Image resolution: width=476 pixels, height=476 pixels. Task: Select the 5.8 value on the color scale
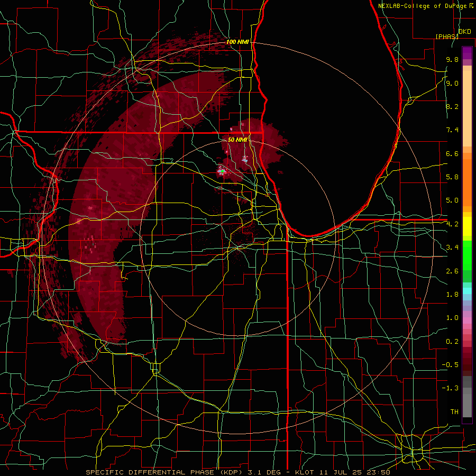(x=452, y=177)
